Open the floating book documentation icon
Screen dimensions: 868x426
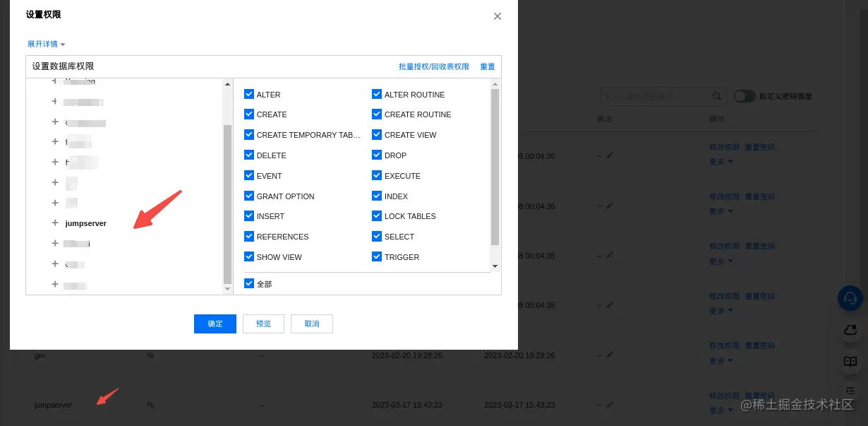tap(850, 362)
